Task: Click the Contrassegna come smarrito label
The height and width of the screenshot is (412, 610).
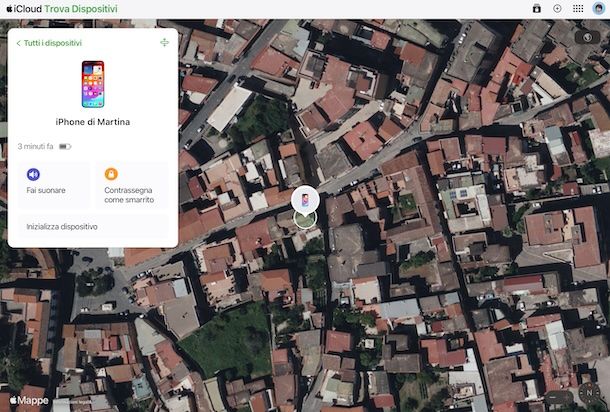Action: [129, 195]
